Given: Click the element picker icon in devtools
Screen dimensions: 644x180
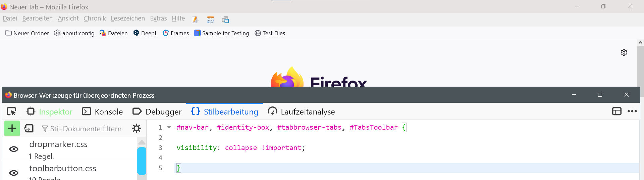Looking at the screenshot, I should click(x=11, y=111).
